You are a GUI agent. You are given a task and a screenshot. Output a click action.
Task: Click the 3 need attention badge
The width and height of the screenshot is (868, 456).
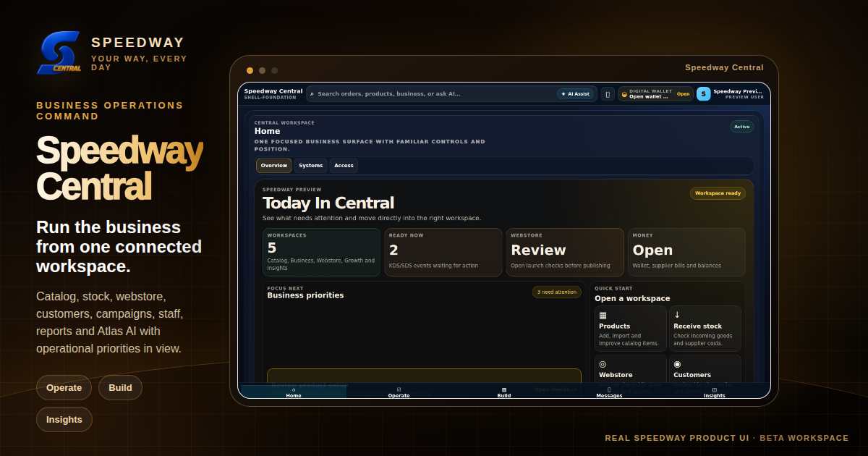pyautogui.click(x=556, y=292)
